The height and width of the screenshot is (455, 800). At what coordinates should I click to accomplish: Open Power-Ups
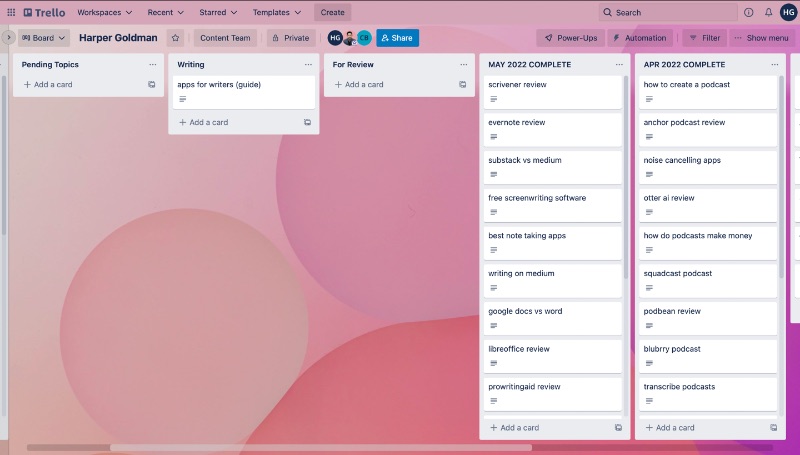[570, 38]
